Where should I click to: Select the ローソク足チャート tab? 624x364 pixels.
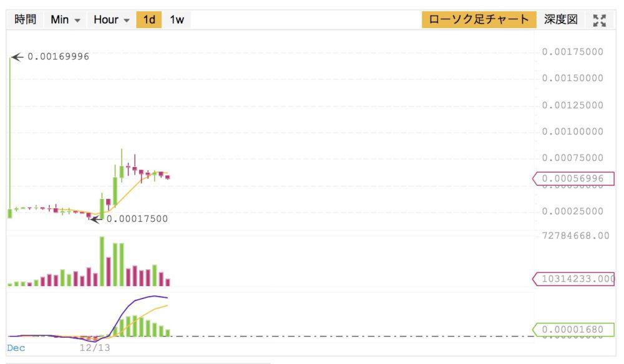(x=479, y=19)
